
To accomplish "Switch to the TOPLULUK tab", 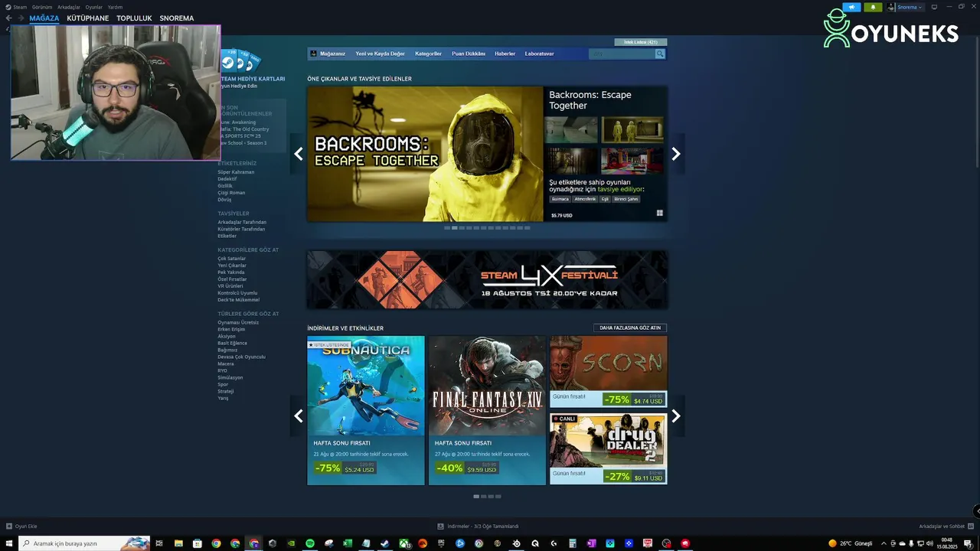I will [x=134, y=18].
